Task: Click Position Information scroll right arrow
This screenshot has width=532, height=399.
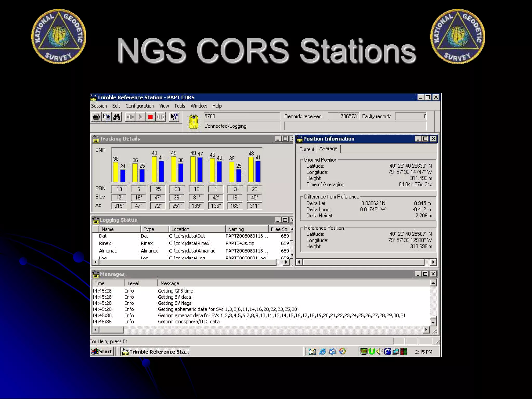Action: click(x=433, y=262)
